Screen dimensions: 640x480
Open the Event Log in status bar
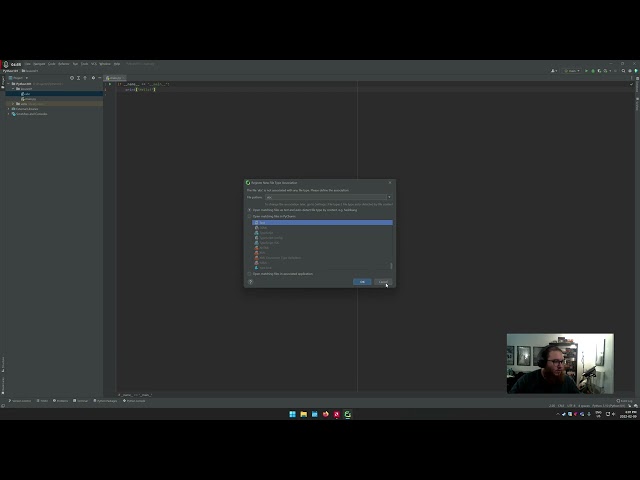pyautogui.click(x=624, y=401)
